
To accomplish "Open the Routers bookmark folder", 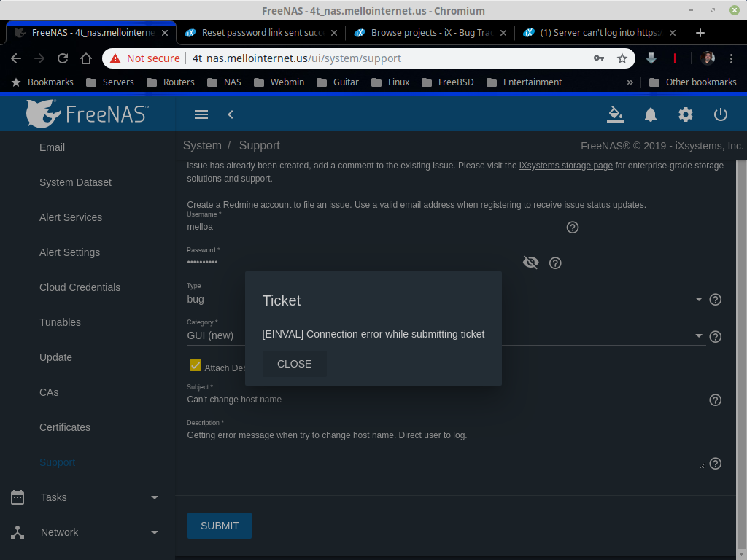I will click(171, 82).
